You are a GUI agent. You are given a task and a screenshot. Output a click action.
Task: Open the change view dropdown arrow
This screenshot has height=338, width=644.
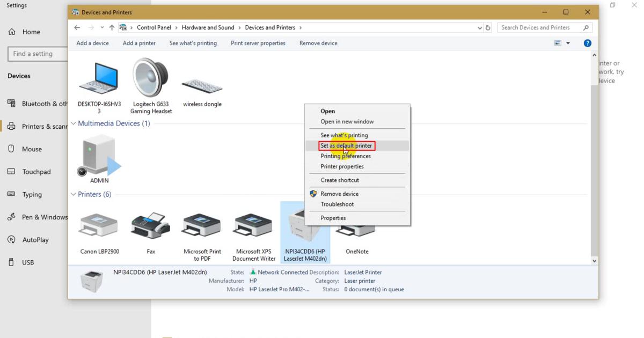point(568,43)
